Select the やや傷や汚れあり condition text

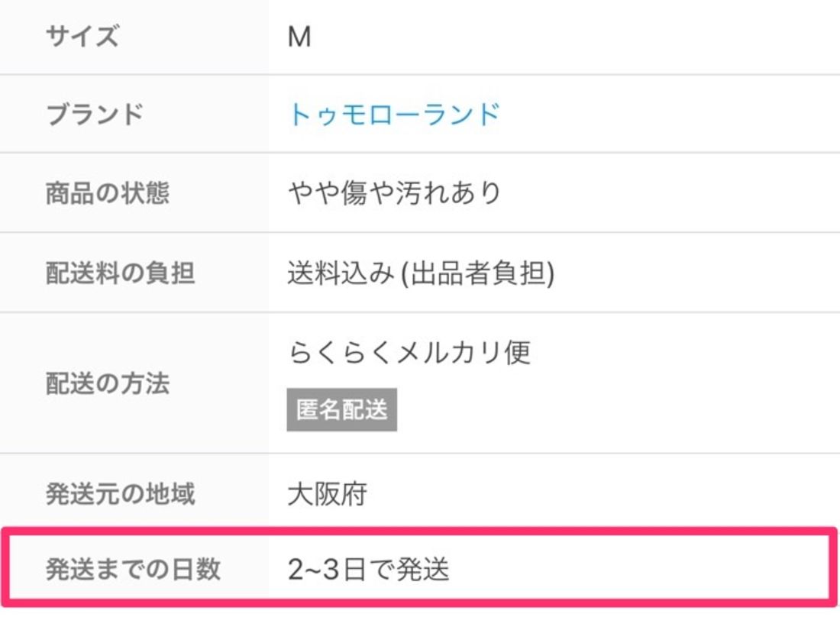(394, 193)
